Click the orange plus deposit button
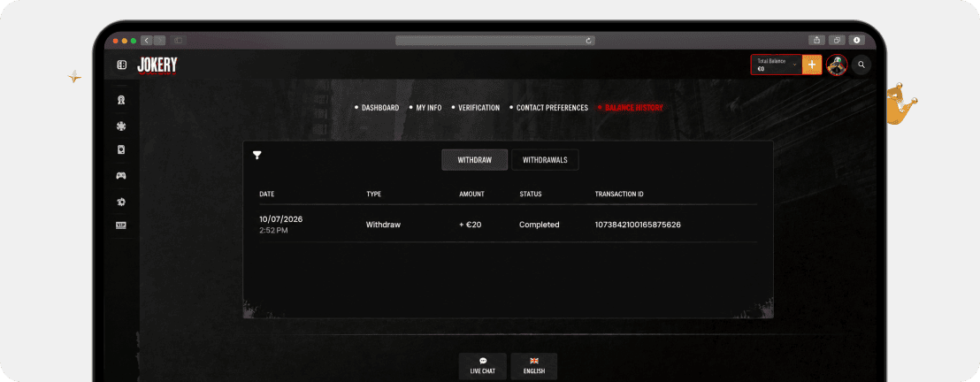Screen dimensions: 980x382 pyautogui.click(x=812, y=65)
